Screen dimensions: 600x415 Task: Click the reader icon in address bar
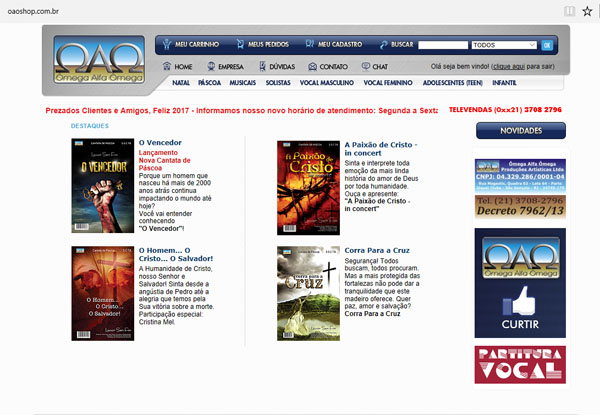pos(569,11)
